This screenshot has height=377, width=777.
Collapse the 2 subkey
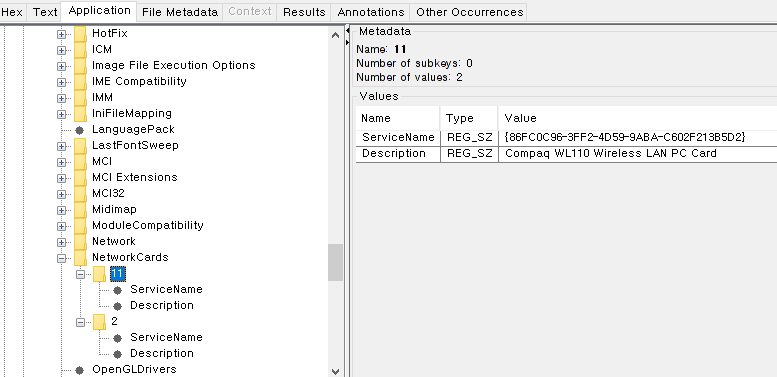point(81,322)
